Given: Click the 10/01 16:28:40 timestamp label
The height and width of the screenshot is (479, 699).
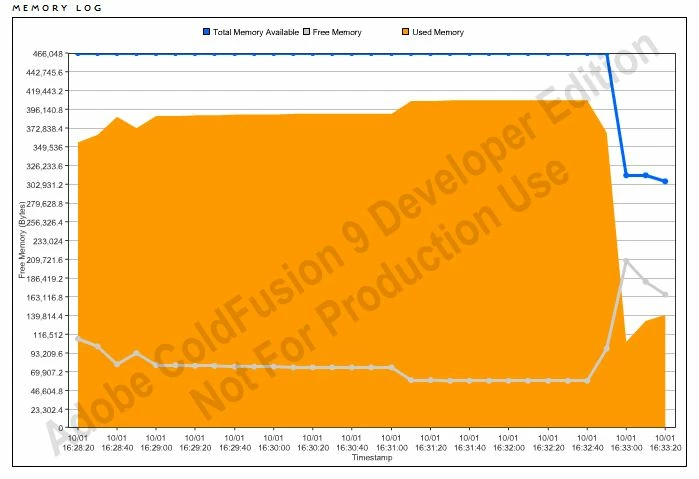Looking at the screenshot, I should 117,442.
